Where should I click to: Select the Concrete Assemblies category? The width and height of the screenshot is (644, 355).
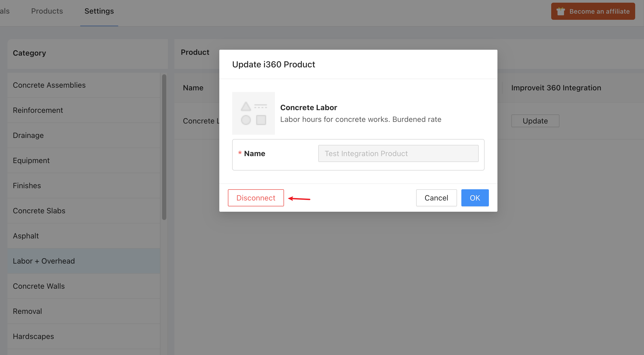[84, 85]
